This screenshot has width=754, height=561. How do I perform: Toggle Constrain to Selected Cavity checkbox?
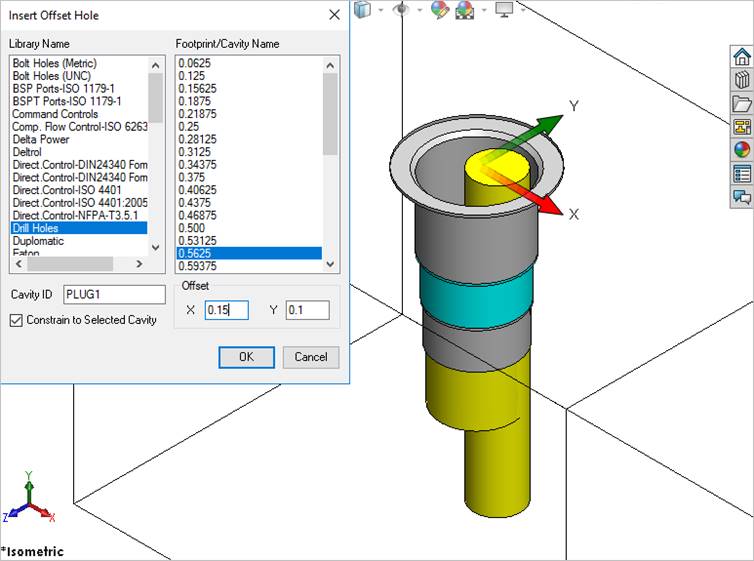click(x=17, y=320)
